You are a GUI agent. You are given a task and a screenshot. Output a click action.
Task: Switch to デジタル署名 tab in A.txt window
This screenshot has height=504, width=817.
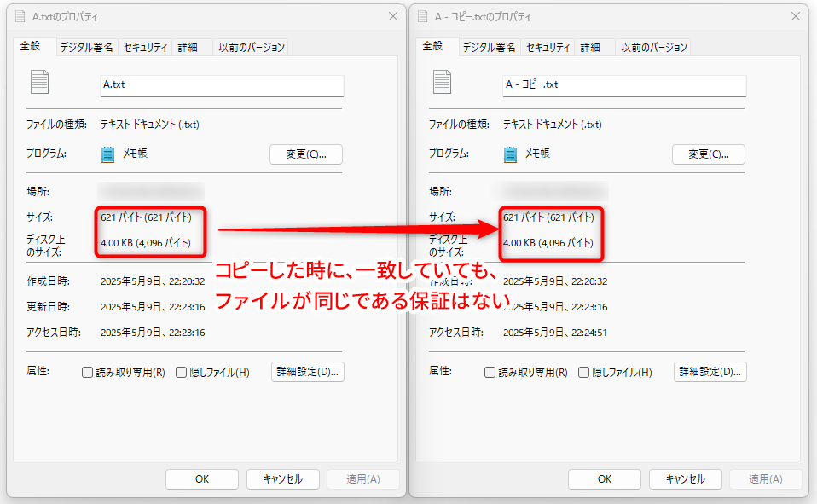86,48
